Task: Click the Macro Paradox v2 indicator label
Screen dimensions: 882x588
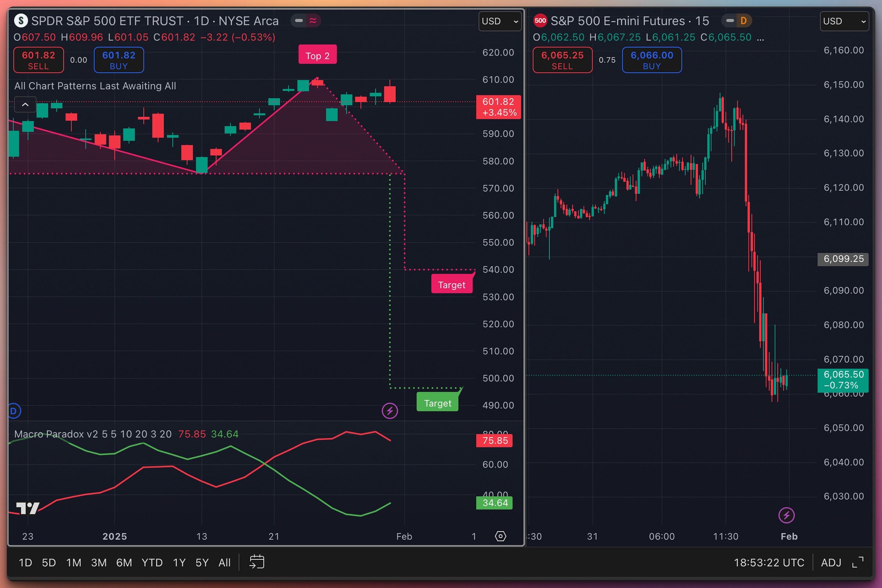Action: (93, 434)
